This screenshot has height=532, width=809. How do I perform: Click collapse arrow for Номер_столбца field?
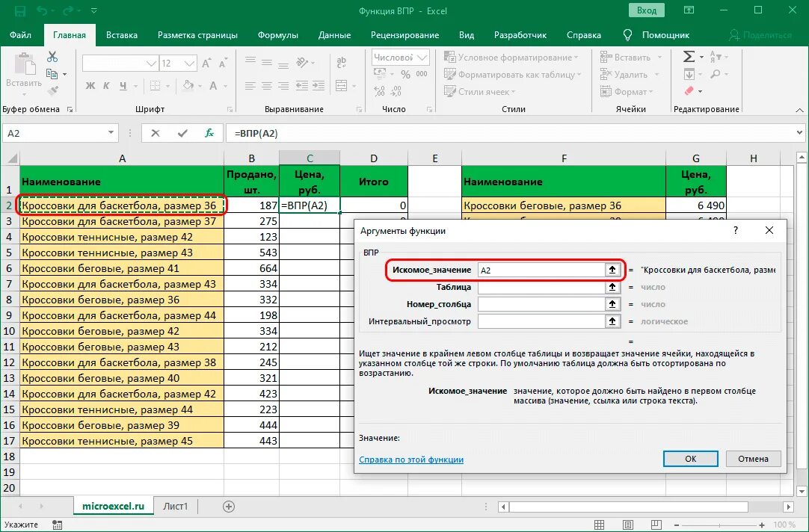coord(612,304)
